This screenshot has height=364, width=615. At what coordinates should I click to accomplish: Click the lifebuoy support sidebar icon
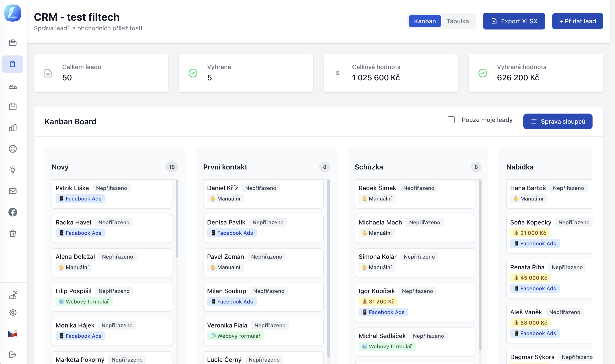[x=13, y=149]
